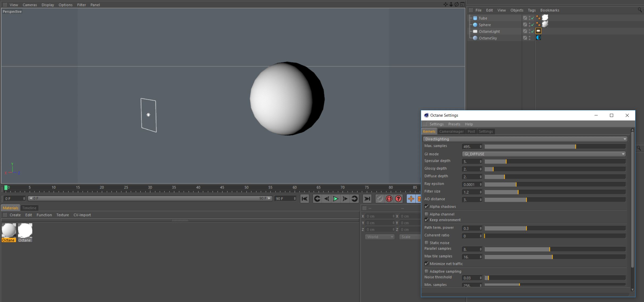Click the red question mark keyframe icon
Screen dimensions: 644x302
(398, 199)
